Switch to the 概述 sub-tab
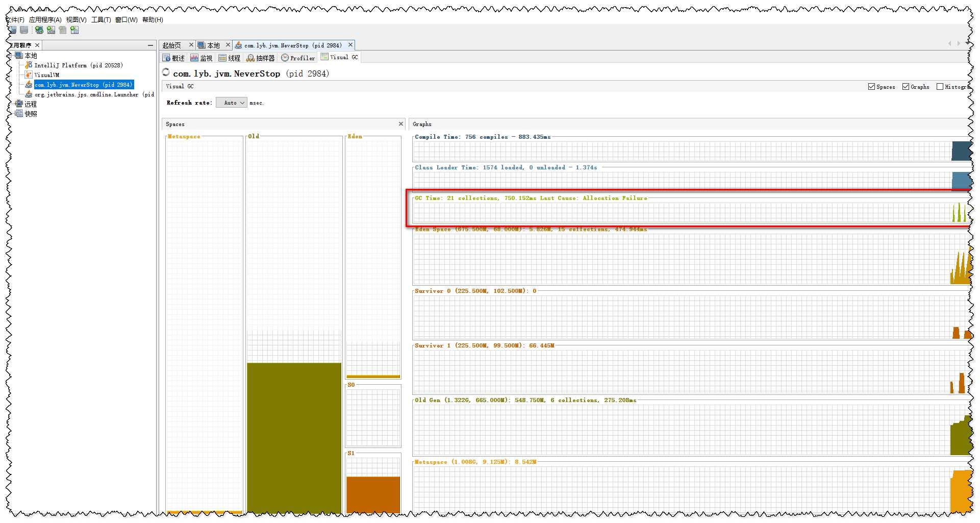Viewport: 980px width, 523px height. pos(173,58)
